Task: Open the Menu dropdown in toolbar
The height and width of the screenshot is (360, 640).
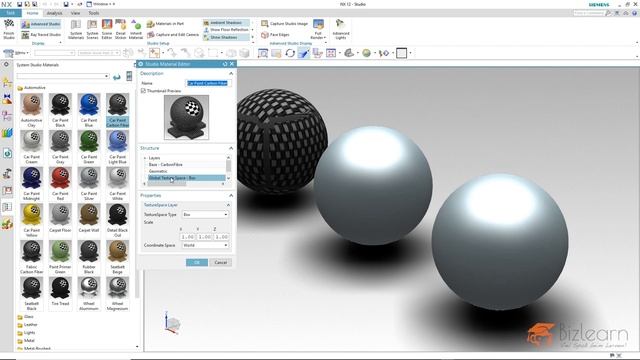Action: (16, 53)
